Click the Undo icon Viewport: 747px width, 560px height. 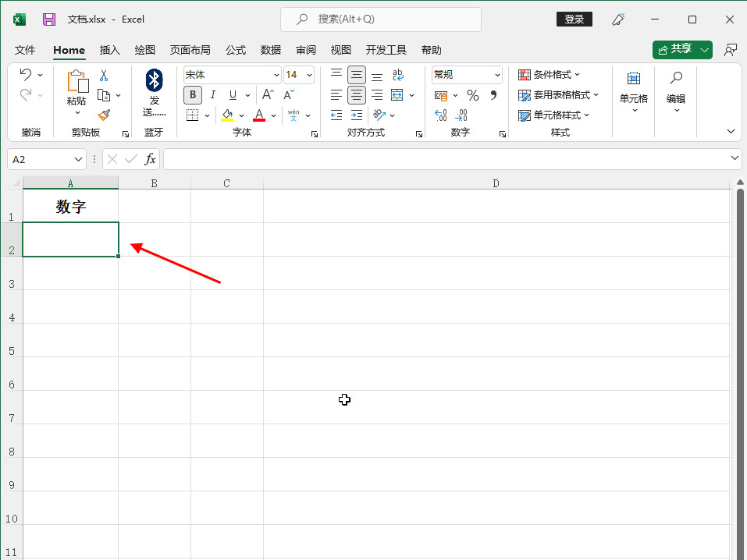pos(26,74)
